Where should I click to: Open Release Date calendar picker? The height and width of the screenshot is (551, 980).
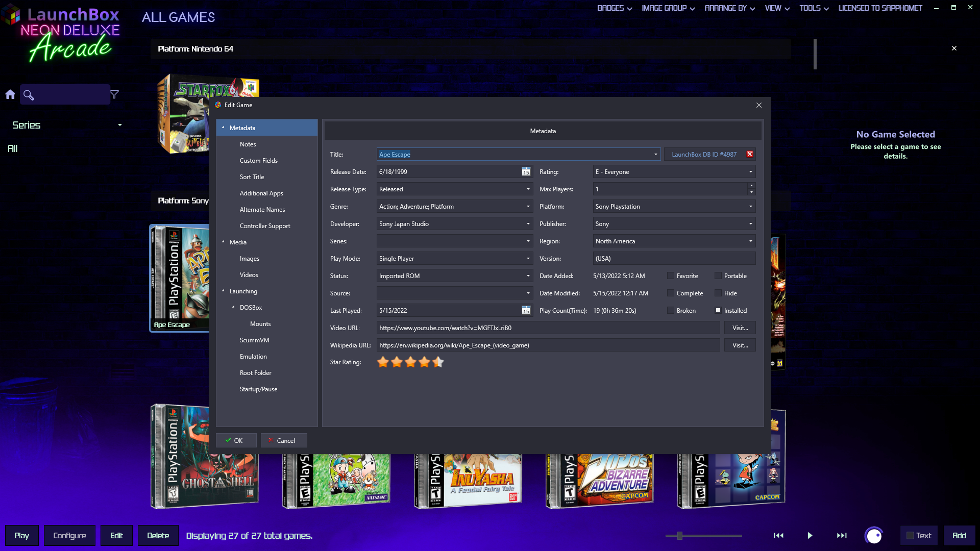(x=526, y=172)
